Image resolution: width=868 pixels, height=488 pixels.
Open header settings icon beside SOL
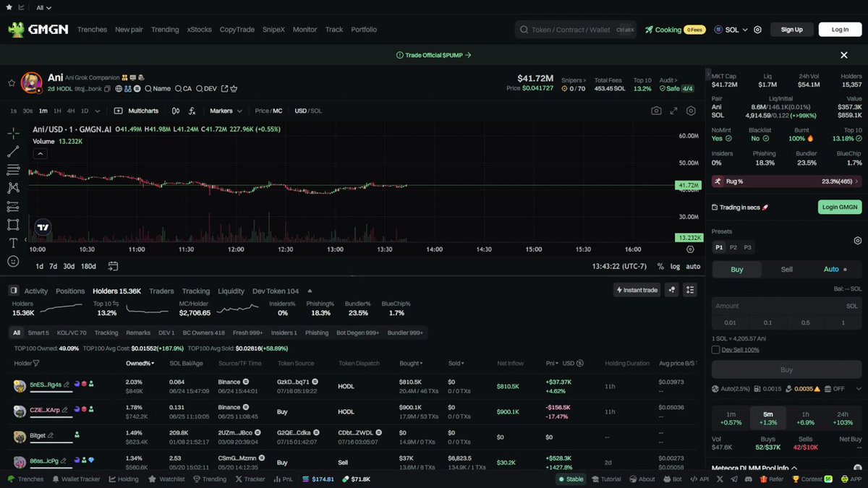click(x=757, y=30)
